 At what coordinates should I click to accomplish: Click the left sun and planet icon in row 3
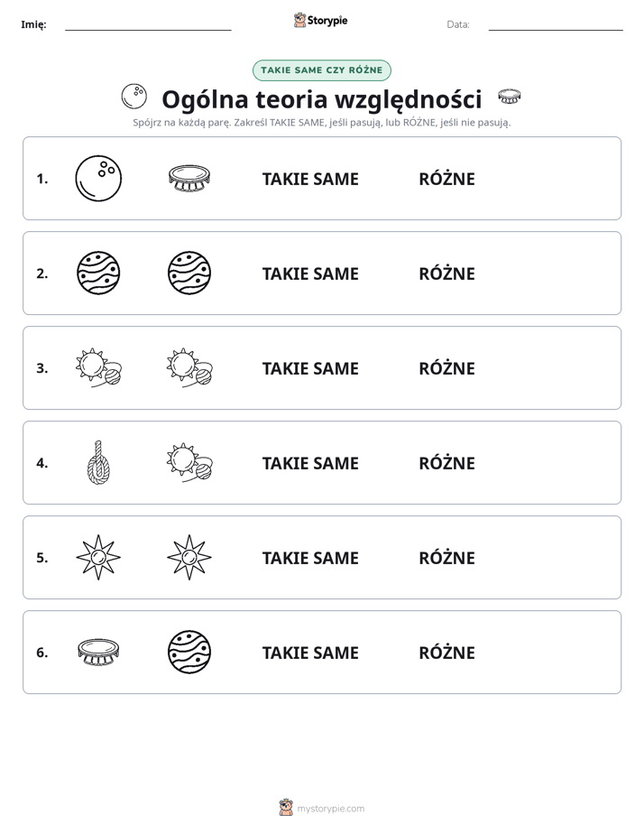click(x=99, y=368)
